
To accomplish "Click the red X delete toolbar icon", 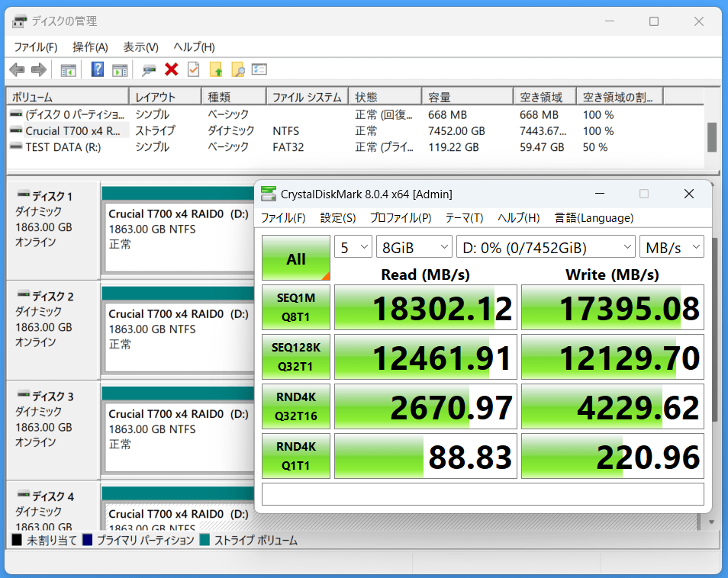I will [172, 69].
